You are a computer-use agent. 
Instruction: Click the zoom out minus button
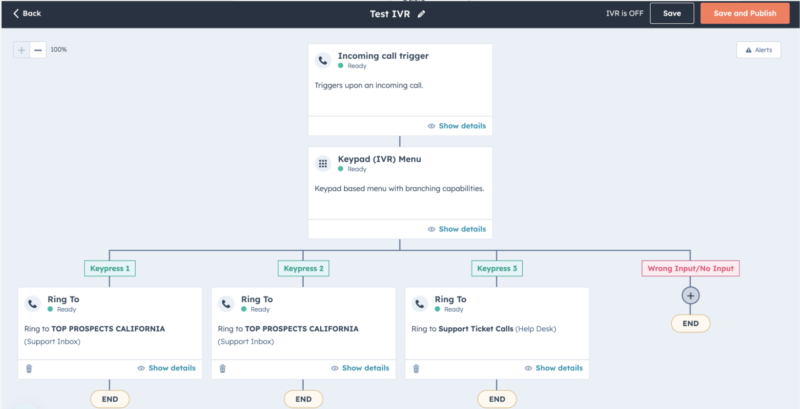pyautogui.click(x=38, y=50)
